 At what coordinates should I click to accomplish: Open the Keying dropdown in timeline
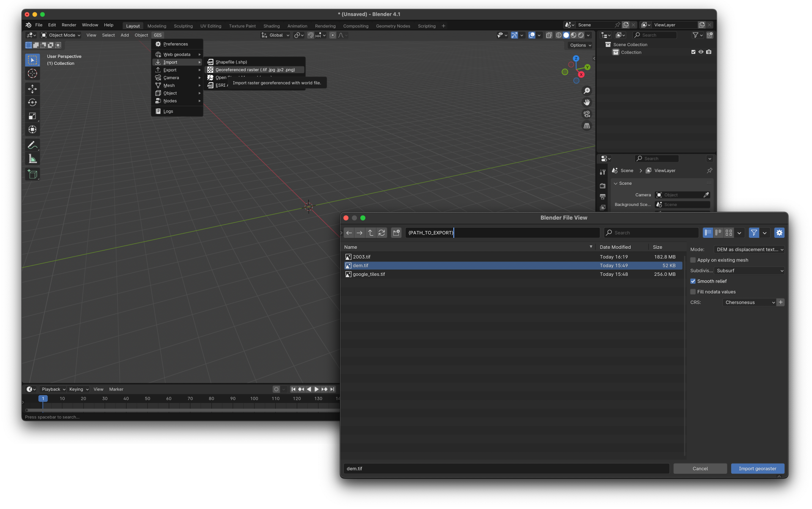(x=79, y=389)
